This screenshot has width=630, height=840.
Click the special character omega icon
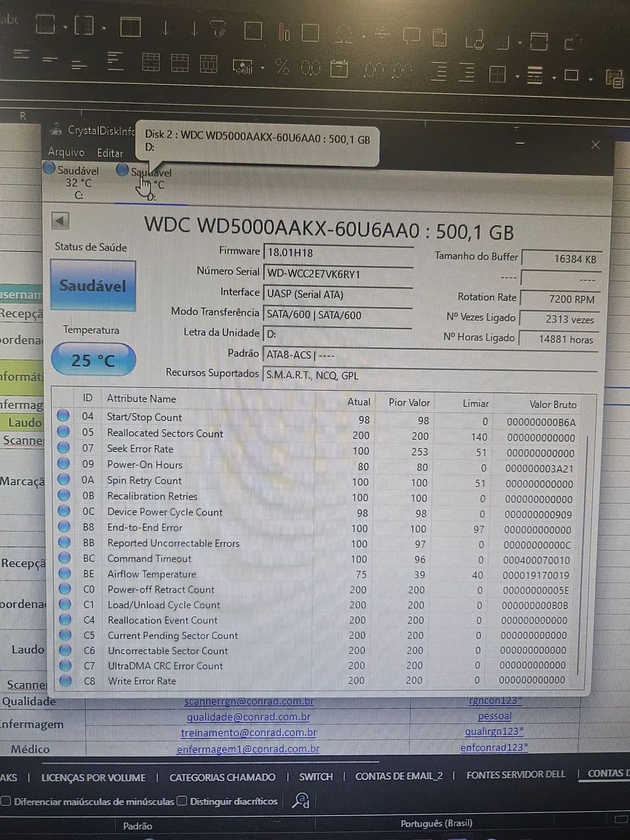[x=343, y=33]
